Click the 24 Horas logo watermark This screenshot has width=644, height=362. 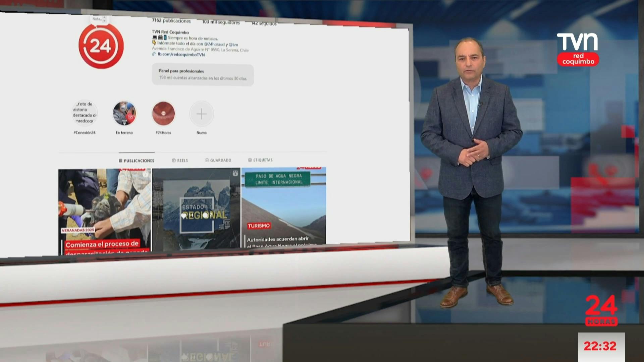click(x=601, y=310)
